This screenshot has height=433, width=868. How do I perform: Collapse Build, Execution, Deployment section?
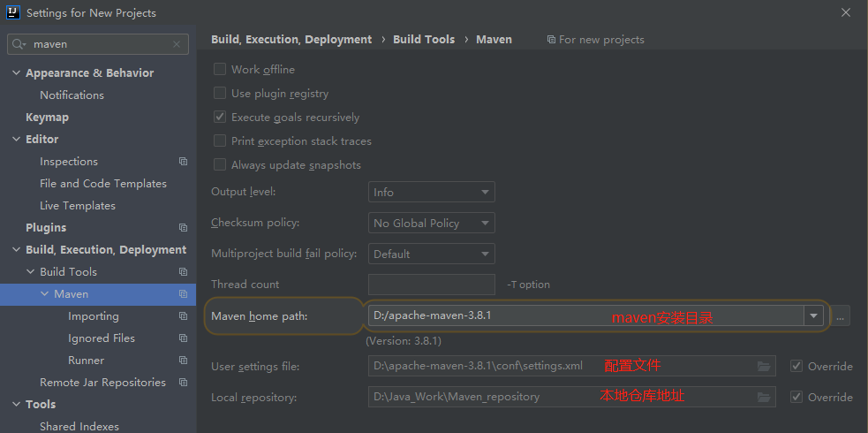click(x=16, y=250)
